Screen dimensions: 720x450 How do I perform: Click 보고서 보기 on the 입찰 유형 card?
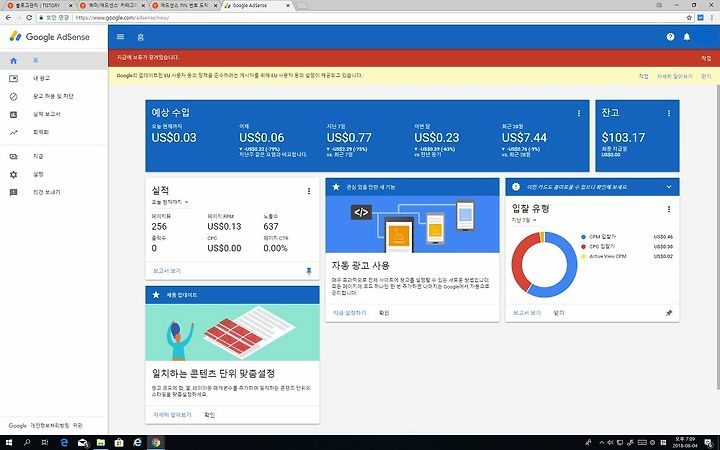pyautogui.click(x=527, y=313)
